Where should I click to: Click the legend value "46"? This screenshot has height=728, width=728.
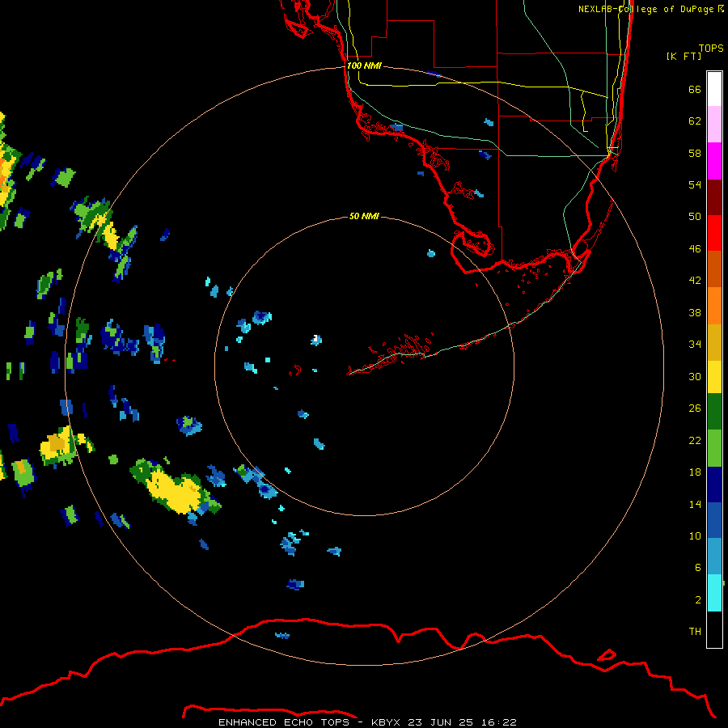[695, 249]
